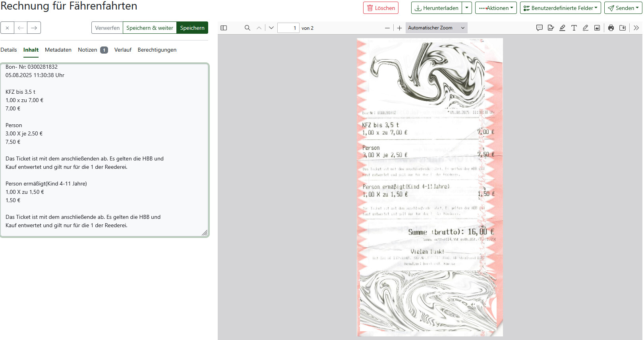Go to next page in PDF
The image size is (644, 340).
pos(271,28)
